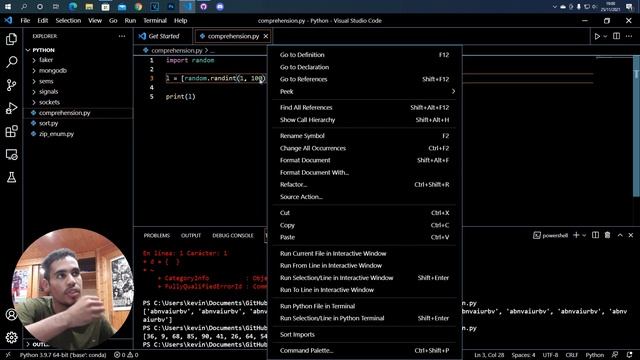Split the terminal panel
Screen dimensions: 640x360
(x=596, y=235)
